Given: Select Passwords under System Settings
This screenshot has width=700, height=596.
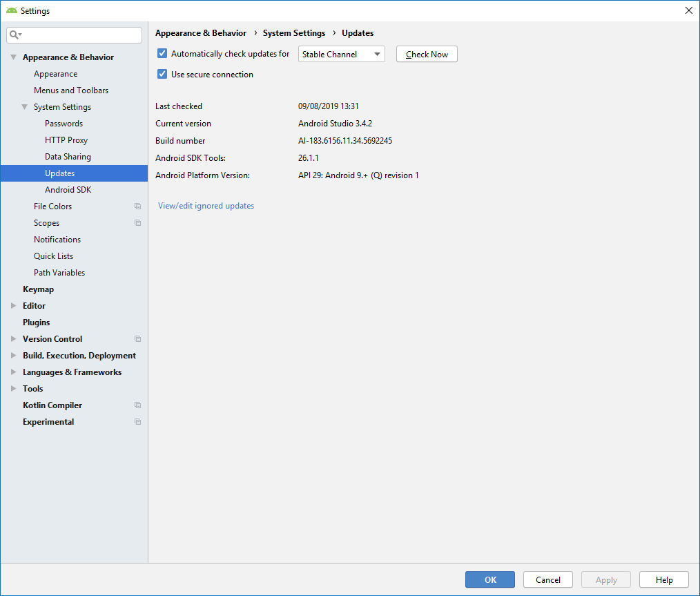Looking at the screenshot, I should coord(64,123).
